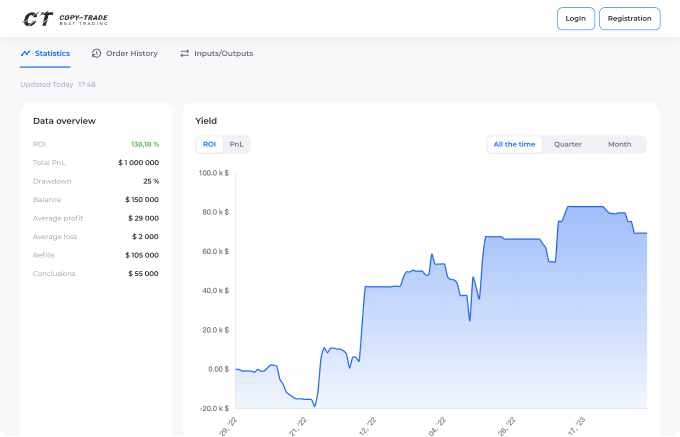The width and height of the screenshot is (680, 437).
Task: Select the All the time range
Action: (x=514, y=144)
